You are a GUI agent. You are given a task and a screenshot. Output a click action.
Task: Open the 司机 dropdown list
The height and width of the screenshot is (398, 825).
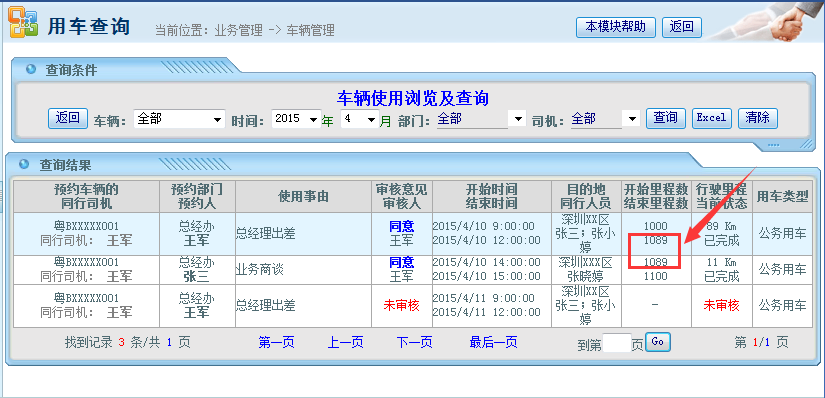605,118
